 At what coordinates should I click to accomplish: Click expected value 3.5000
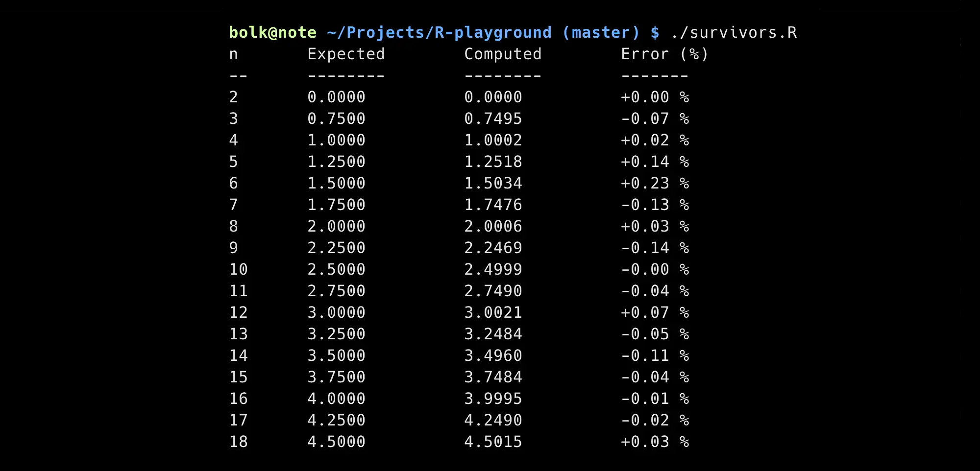point(336,355)
